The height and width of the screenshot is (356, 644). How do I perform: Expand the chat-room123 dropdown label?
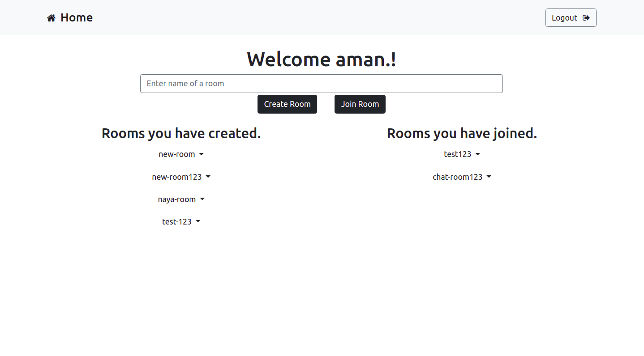[x=458, y=177]
